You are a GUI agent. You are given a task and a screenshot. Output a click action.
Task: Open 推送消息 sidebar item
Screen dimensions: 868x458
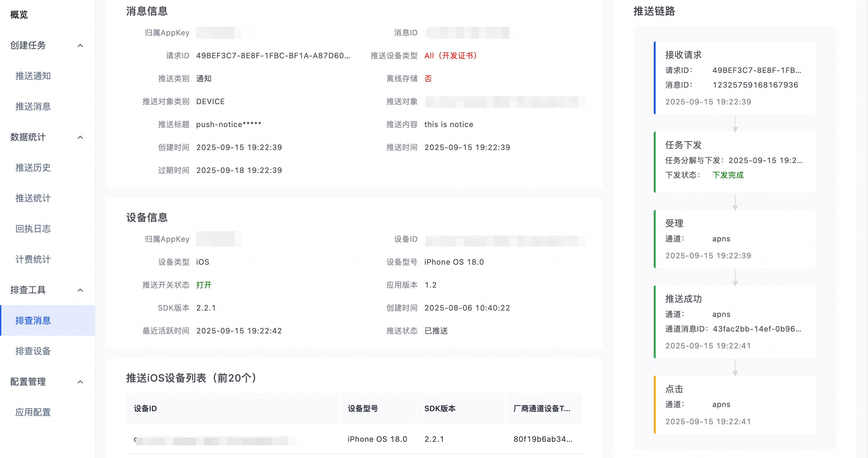[x=33, y=106]
